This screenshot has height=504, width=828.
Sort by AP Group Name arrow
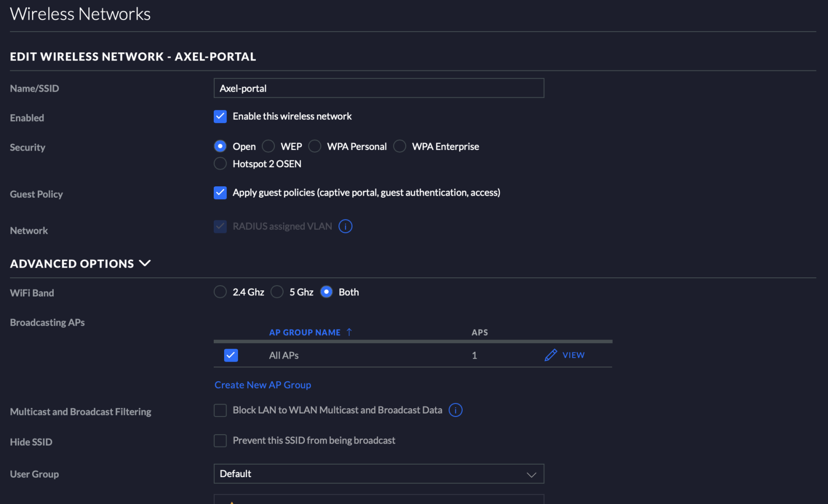pyautogui.click(x=349, y=332)
